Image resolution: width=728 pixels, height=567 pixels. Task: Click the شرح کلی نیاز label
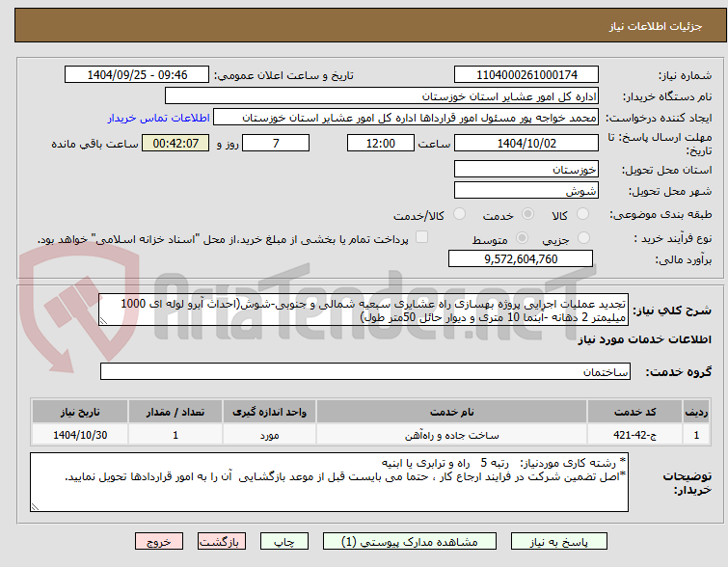[672, 310]
